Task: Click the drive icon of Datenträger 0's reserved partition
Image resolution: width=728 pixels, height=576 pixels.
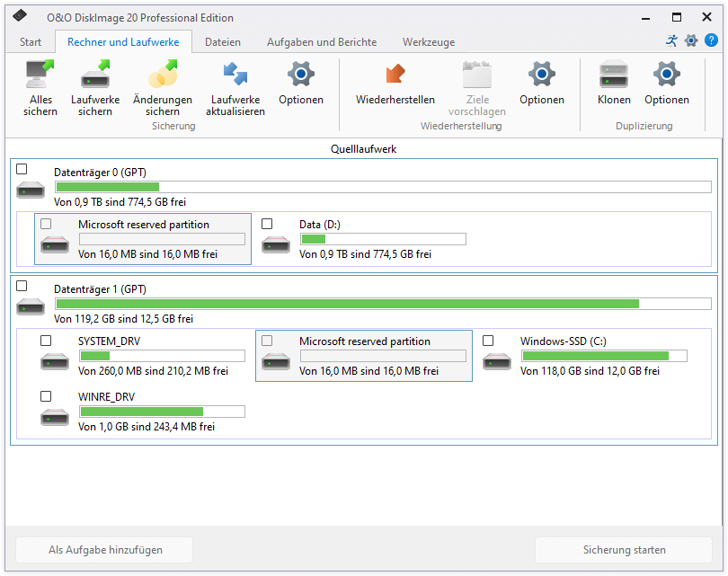Action: point(55,244)
